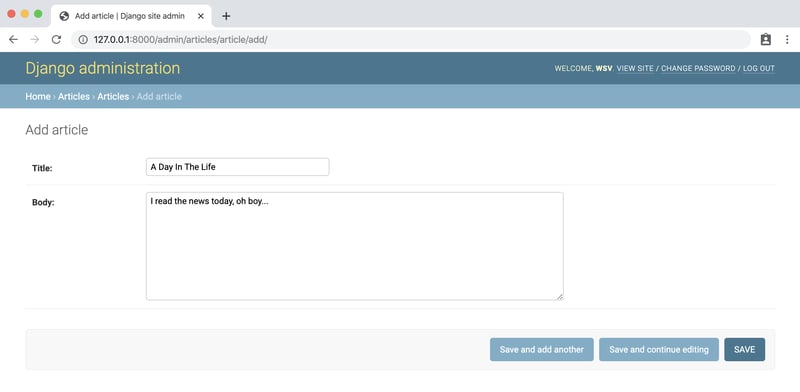Click the browser back arrow
Image resolution: width=800 pixels, height=392 pixels.
(x=14, y=39)
